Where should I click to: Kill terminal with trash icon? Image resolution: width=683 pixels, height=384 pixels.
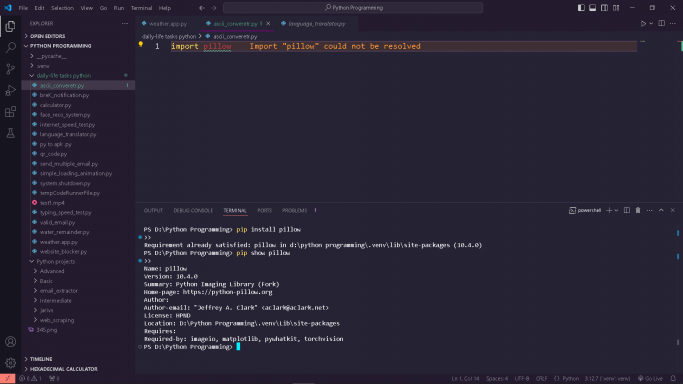638,210
